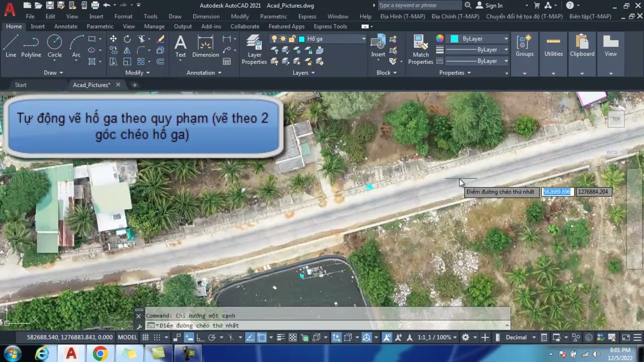Expand the Modify panel
644x362 pixels.
[x=137, y=72]
